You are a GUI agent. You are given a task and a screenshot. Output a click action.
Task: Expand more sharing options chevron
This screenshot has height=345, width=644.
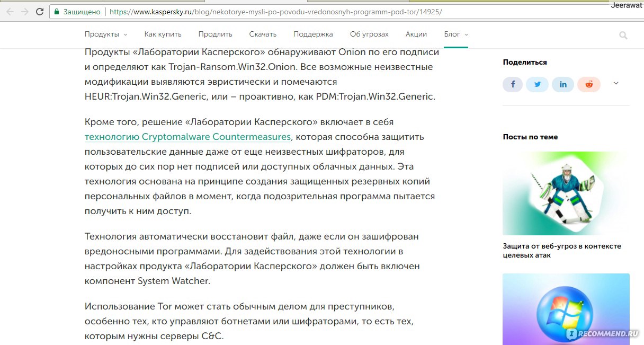tap(616, 83)
